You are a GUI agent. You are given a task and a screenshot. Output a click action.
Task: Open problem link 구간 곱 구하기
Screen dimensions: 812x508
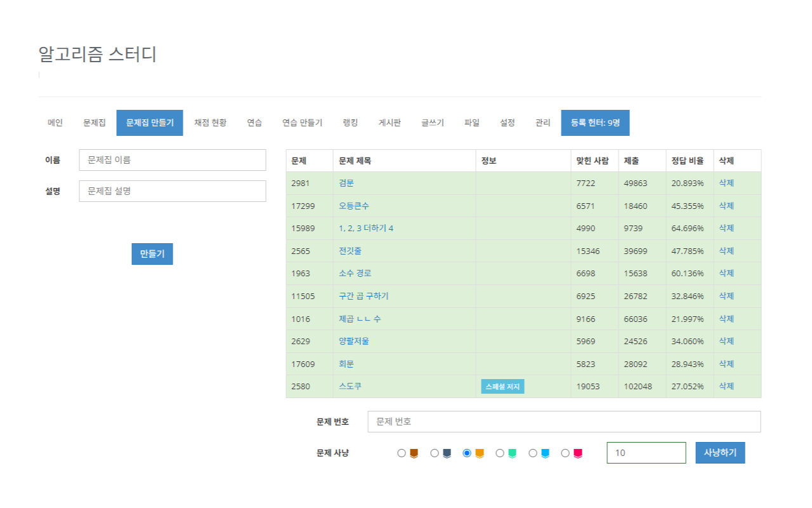click(x=363, y=296)
